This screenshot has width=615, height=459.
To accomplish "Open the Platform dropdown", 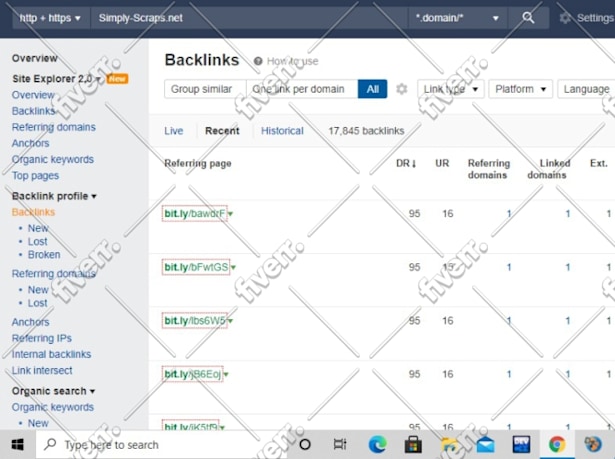I will coord(520,89).
